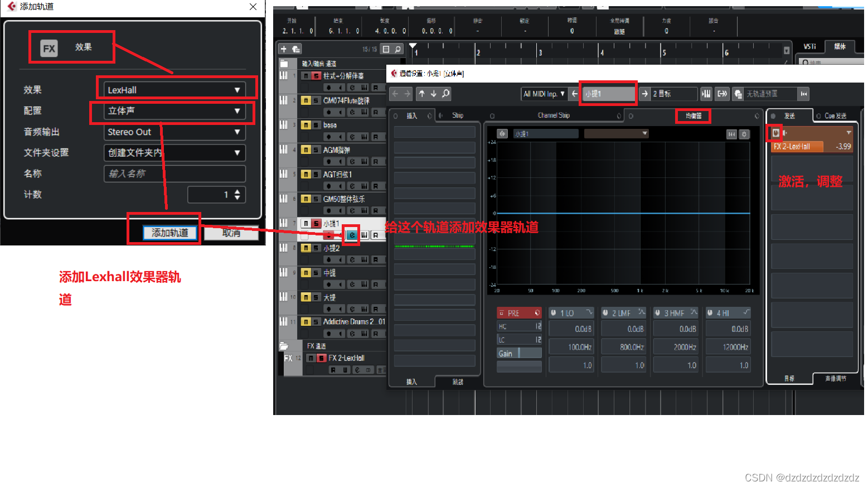Click the track list search magnifier icon
Image resolution: width=868 pixels, height=487 pixels.
(x=398, y=49)
